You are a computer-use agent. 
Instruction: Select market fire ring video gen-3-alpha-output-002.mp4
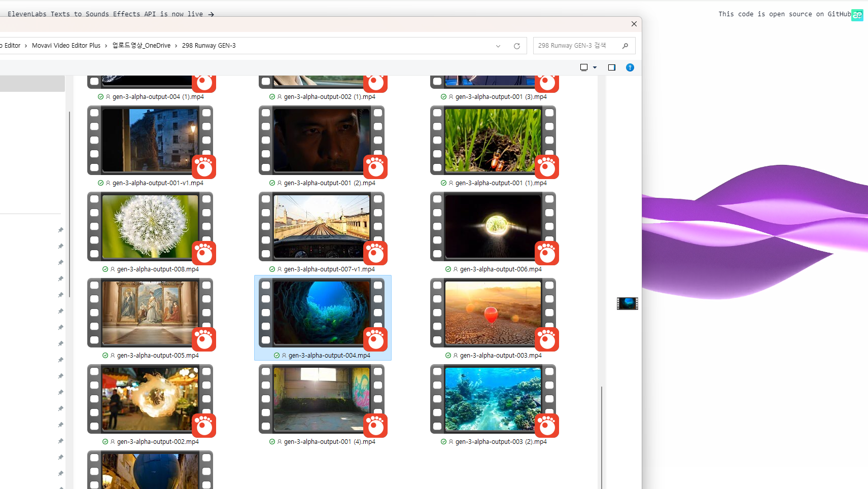150,399
